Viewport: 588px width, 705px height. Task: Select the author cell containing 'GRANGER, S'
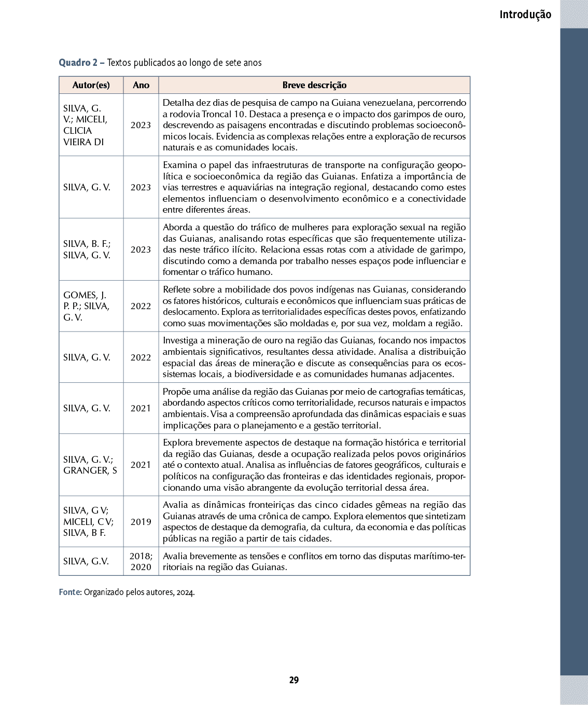click(x=90, y=465)
